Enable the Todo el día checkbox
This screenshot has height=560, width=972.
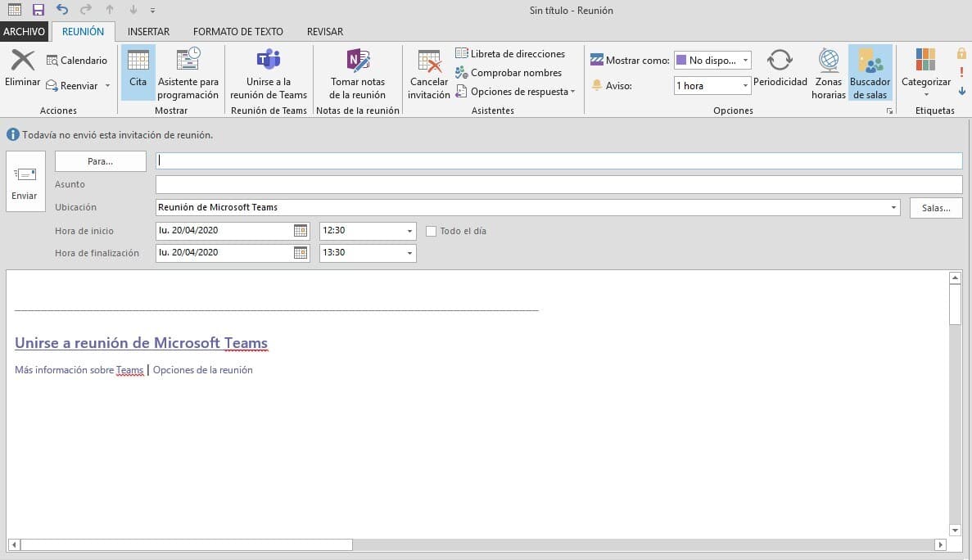[432, 232]
